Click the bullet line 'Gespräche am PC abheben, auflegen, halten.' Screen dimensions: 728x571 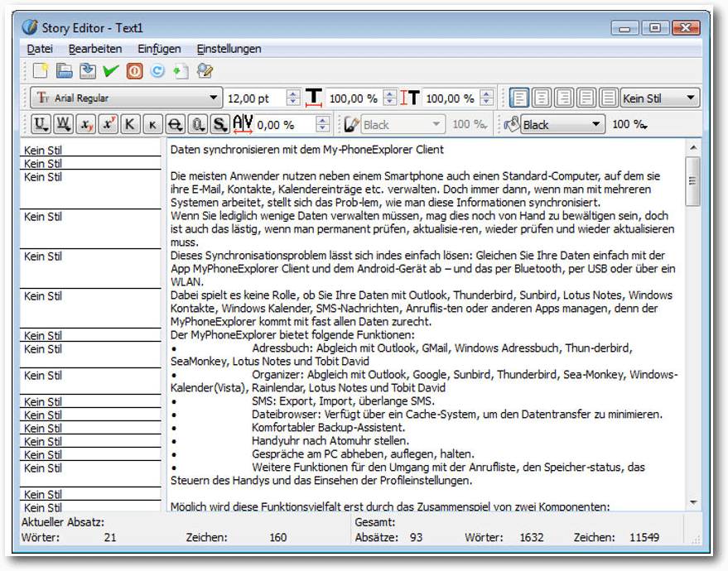coord(363,453)
